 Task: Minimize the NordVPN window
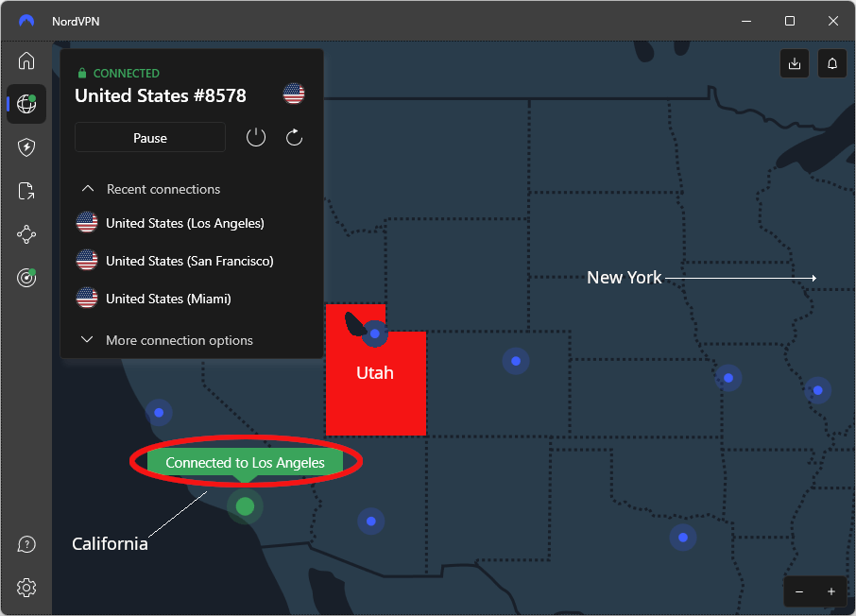(746, 22)
